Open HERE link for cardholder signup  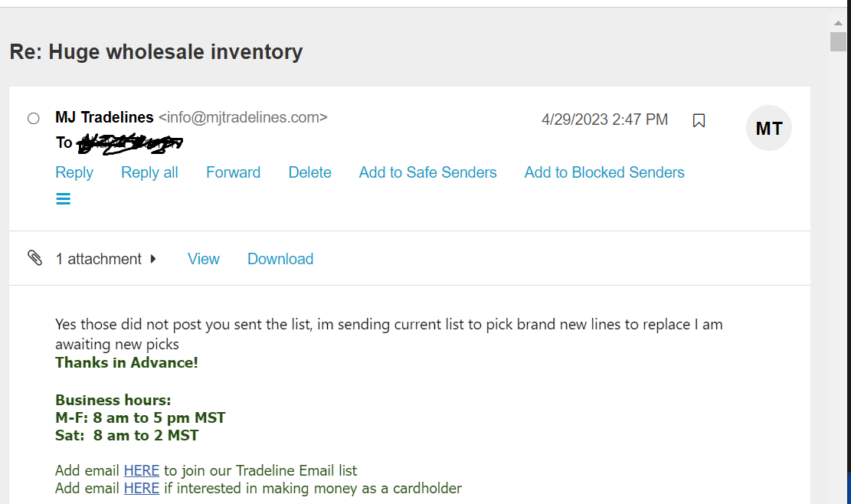pyautogui.click(x=142, y=488)
